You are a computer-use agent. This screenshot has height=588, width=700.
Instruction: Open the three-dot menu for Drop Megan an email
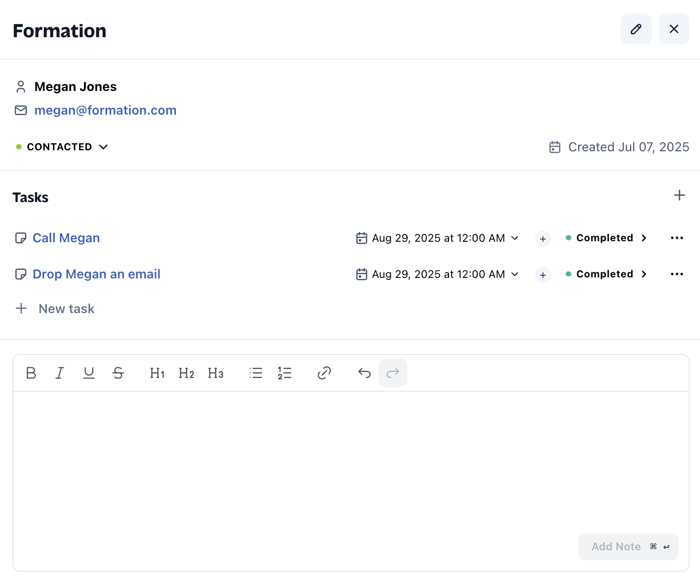677,274
